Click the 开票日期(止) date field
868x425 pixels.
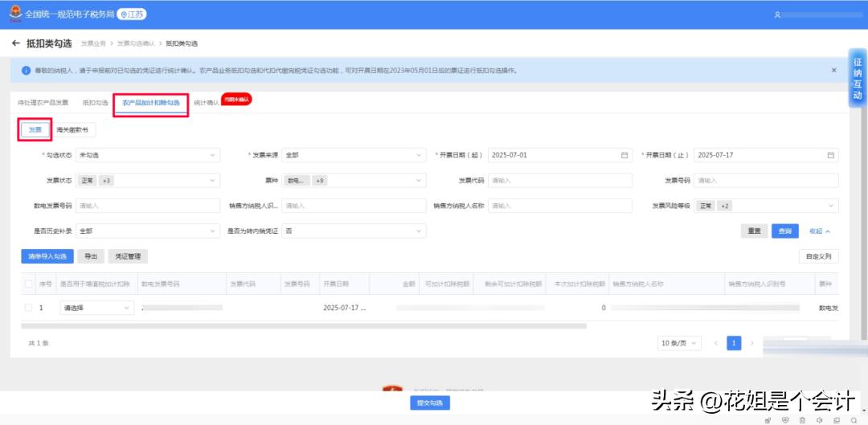coord(766,156)
